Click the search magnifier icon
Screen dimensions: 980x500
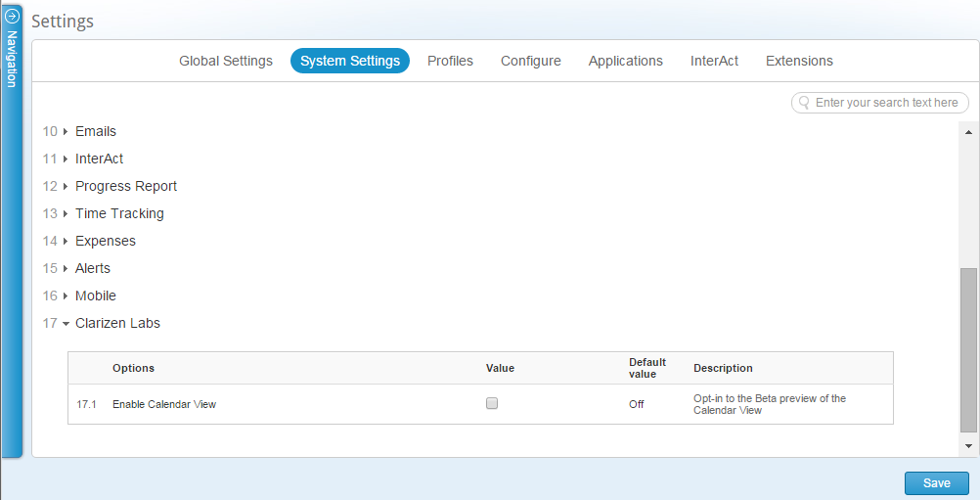(804, 103)
